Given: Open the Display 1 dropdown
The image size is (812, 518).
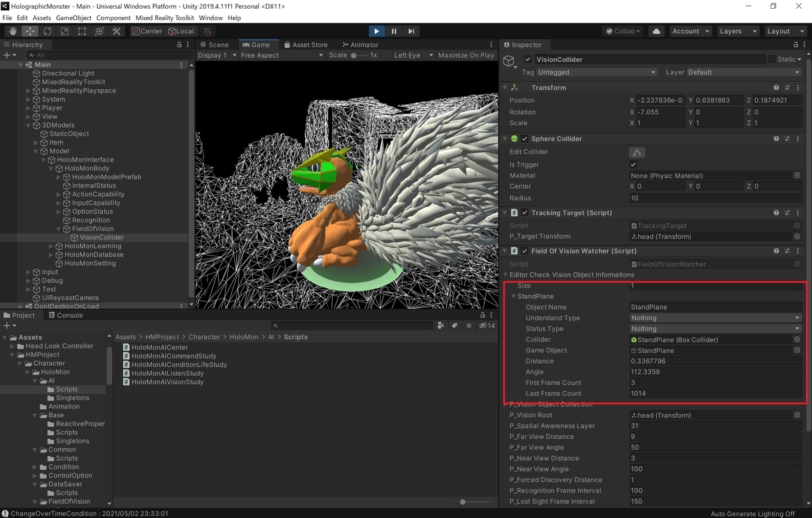Looking at the screenshot, I should pyautogui.click(x=217, y=55).
